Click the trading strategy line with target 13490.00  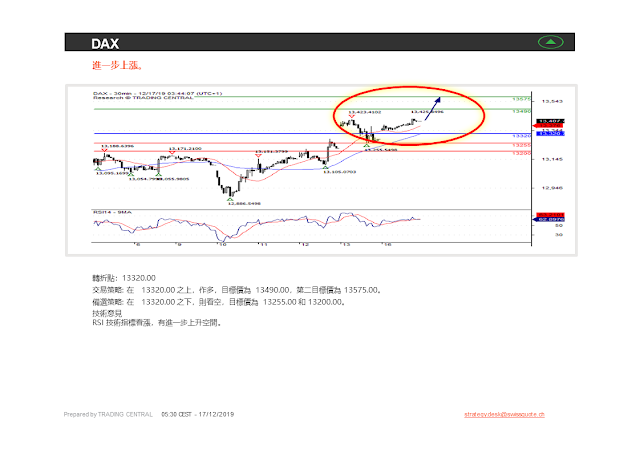tap(238, 290)
